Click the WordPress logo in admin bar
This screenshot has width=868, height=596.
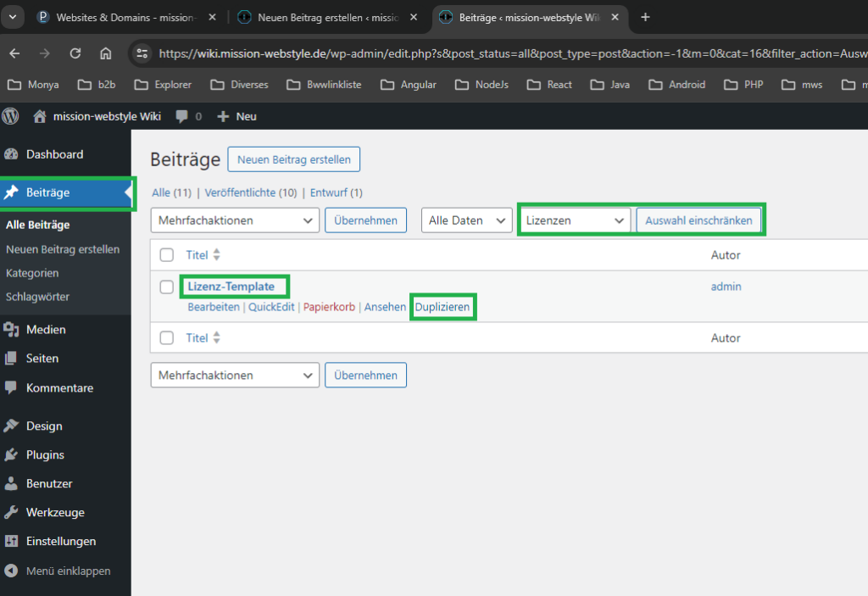11,116
